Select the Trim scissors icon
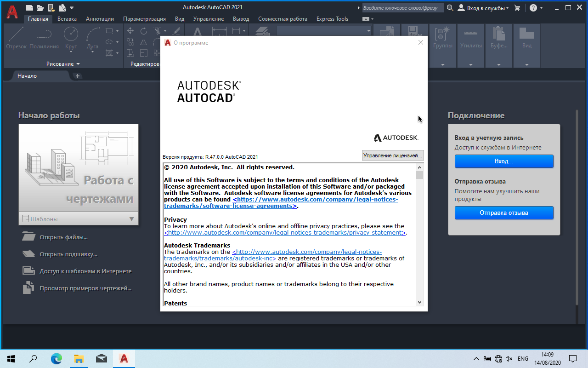 157,31
